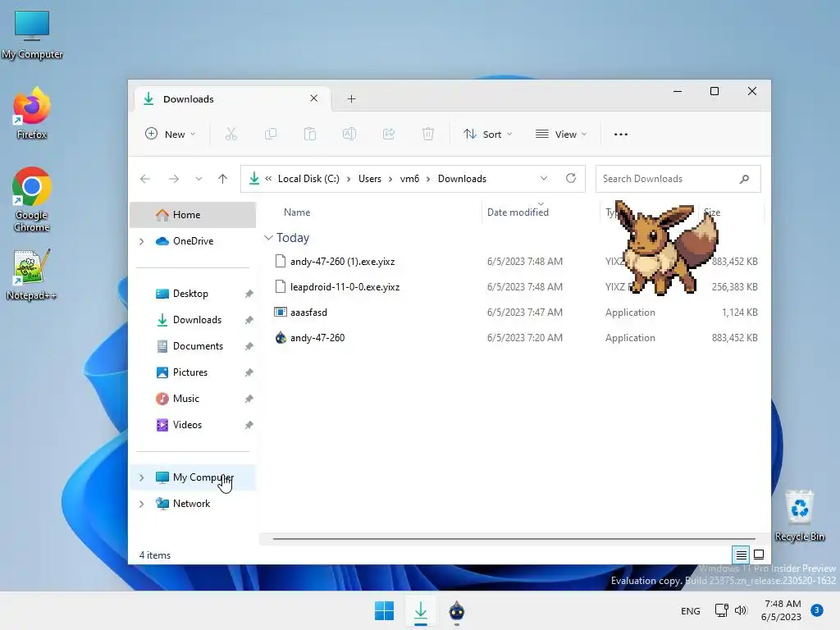The width and height of the screenshot is (840, 630).
Task: Click the Paste clipboard icon
Action: pyautogui.click(x=309, y=134)
